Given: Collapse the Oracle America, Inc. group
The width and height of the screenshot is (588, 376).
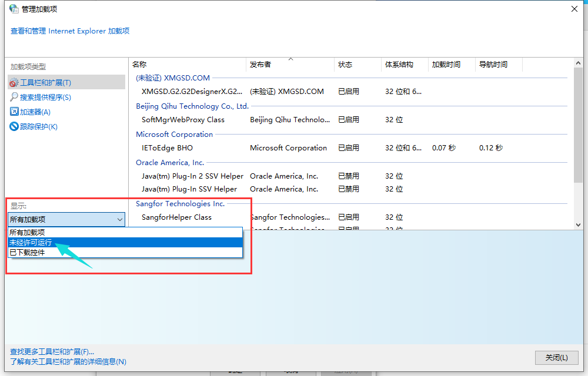Looking at the screenshot, I should tap(170, 163).
